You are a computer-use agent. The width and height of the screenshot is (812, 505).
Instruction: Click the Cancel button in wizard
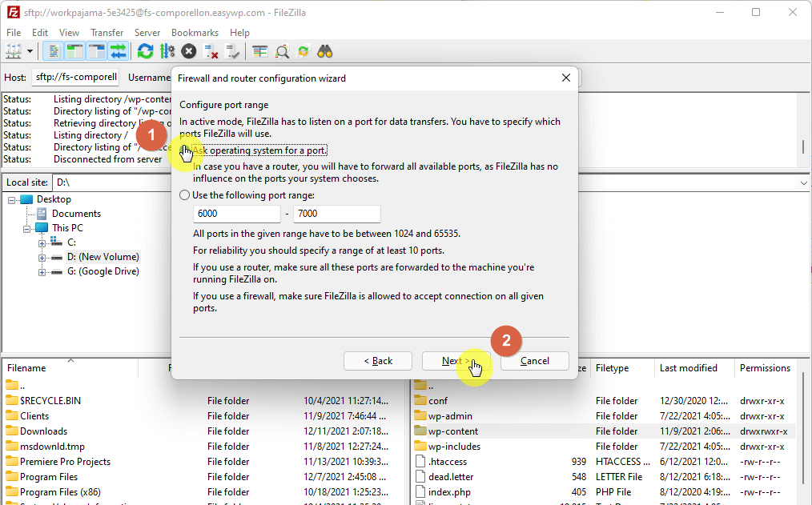[534, 361]
